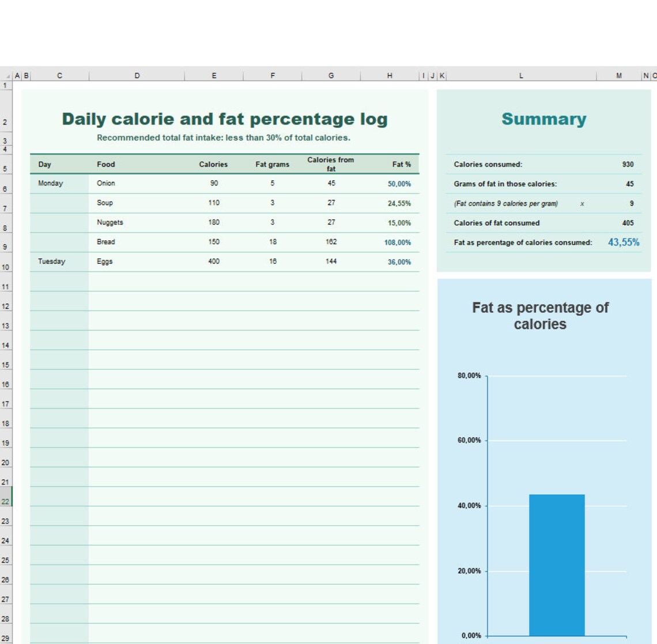Select column L header
Screen dimensions: 657x644
coord(521,75)
